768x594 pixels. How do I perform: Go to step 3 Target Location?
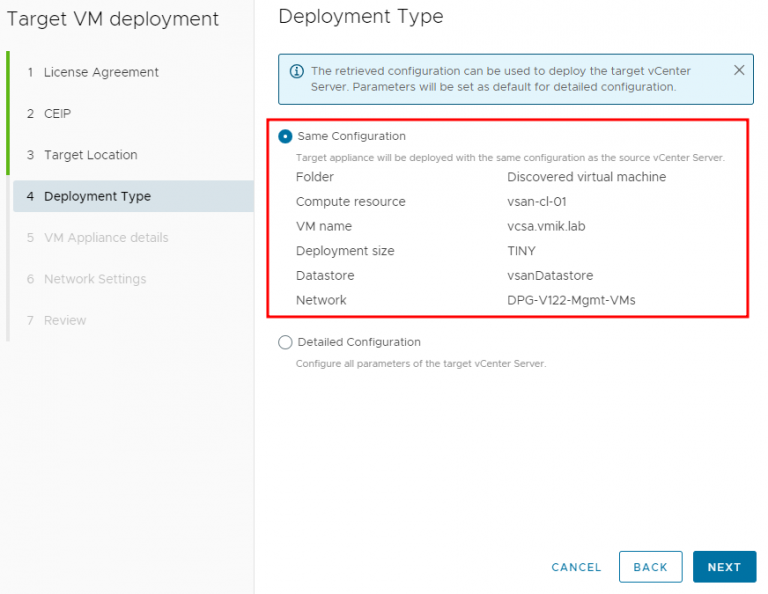pos(82,155)
